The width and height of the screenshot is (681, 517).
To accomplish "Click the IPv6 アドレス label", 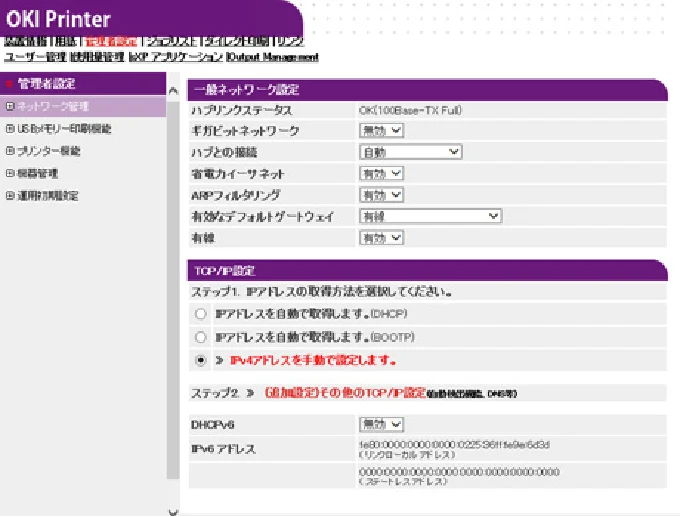I will 223,449.
